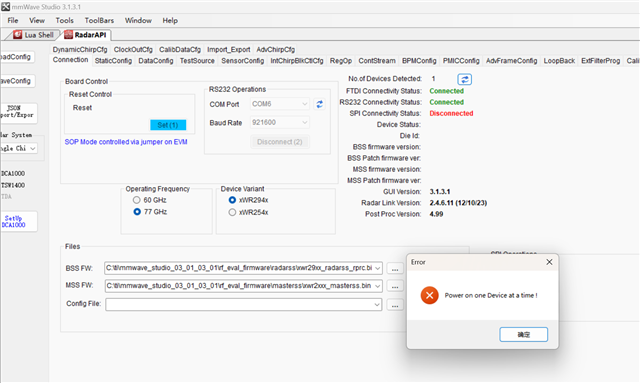Open the AdvChirpCfg tab

pyautogui.click(x=276, y=49)
